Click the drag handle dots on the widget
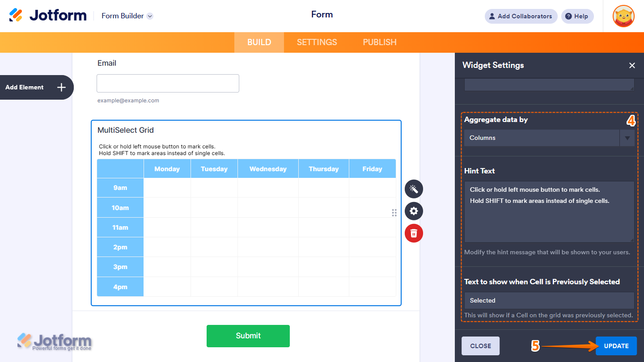 394,213
